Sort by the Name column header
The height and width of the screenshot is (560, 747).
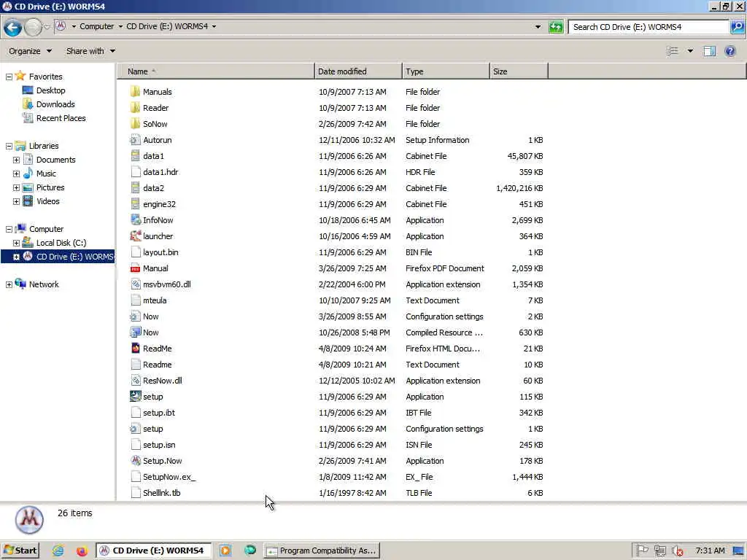click(215, 71)
